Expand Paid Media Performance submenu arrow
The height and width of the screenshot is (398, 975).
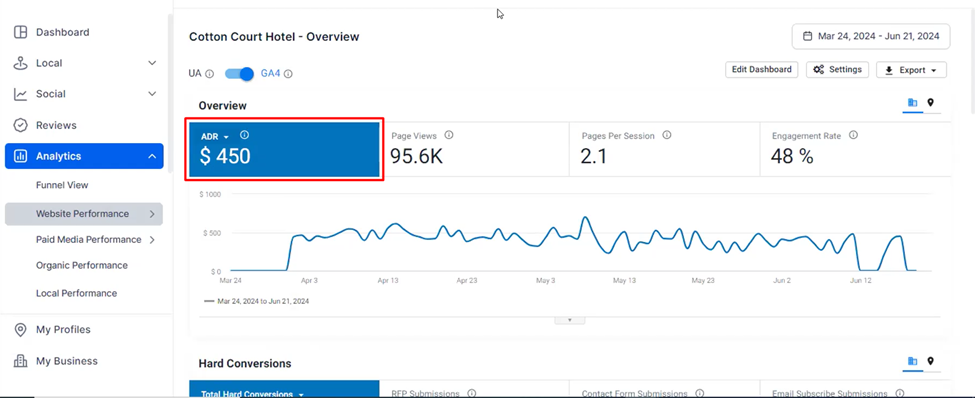tap(152, 239)
